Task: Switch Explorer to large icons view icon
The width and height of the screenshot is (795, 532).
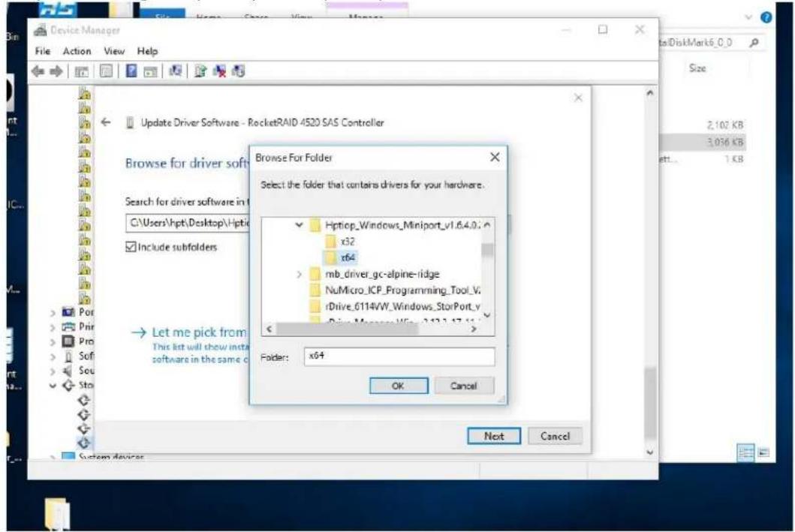Action: 763,452
